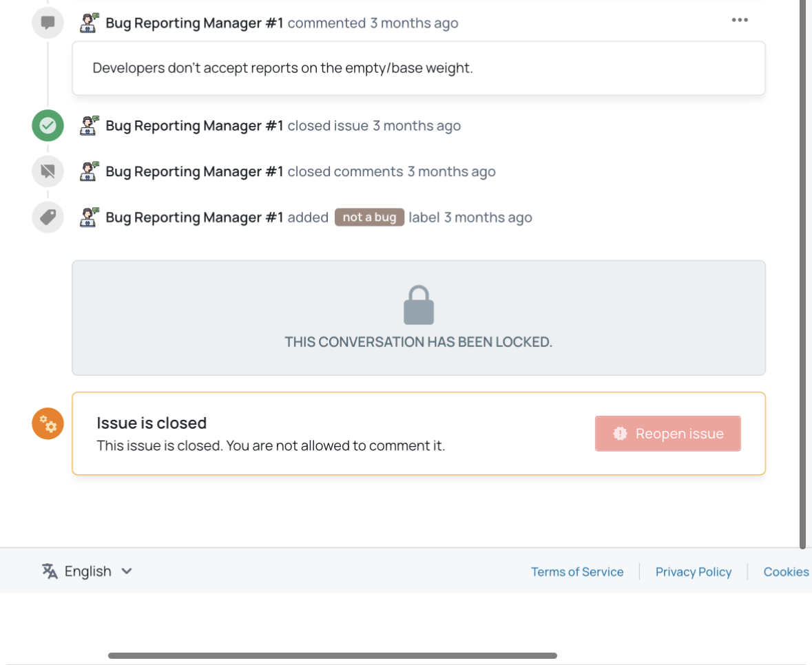812x665 pixels.
Task: Click the comment bubble timeline icon
Action: coord(48,23)
